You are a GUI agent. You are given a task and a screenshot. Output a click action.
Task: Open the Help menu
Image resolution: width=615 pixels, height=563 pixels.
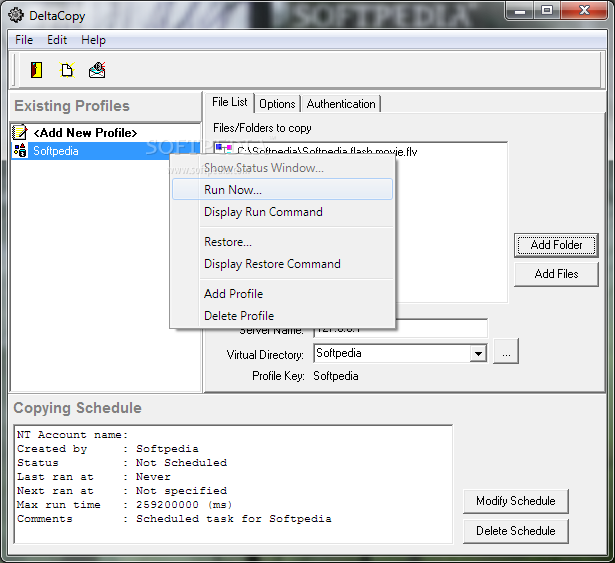click(x=93, y=40)
